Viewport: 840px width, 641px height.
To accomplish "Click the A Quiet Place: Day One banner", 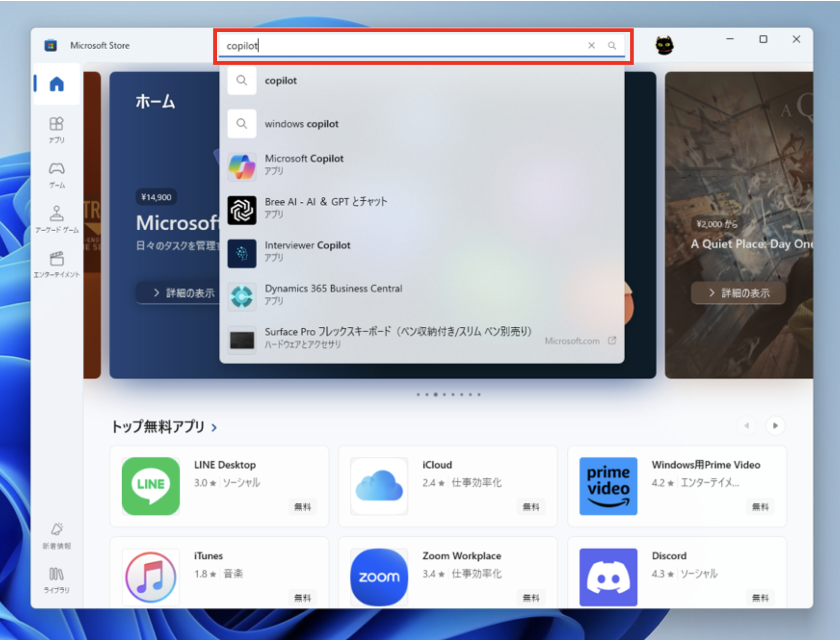I will coord(739,225).
